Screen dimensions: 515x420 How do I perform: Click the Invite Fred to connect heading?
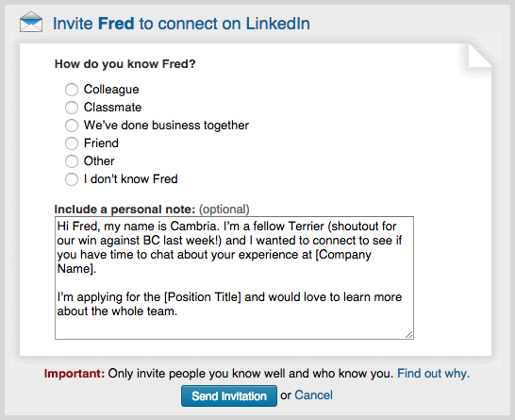pos(181,24)
